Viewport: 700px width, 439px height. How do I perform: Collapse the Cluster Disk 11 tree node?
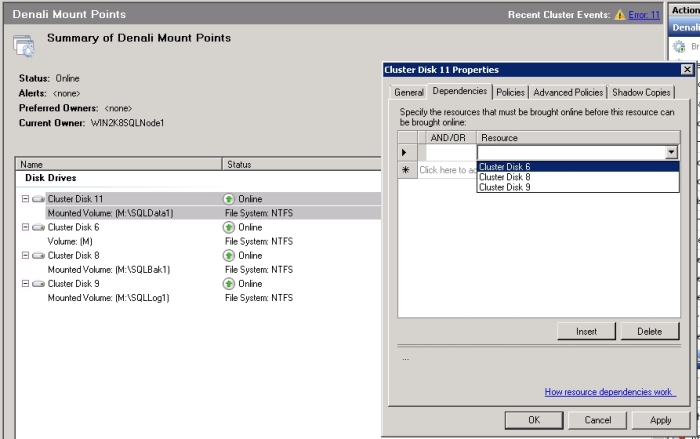25,199
